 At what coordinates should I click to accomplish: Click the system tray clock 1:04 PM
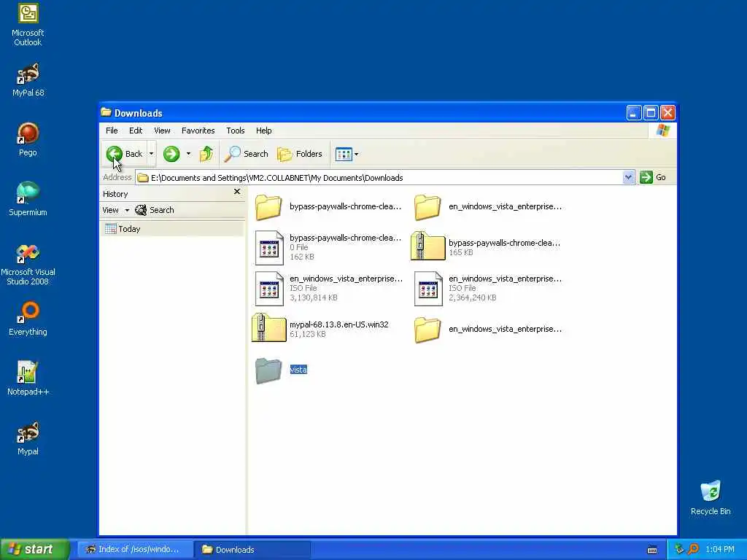(x=720, y=550)
